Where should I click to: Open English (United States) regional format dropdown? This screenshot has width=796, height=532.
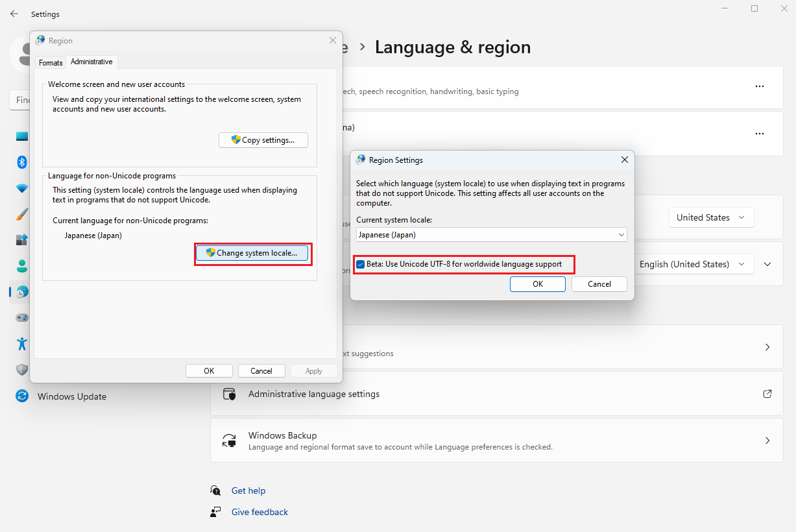click(693, 264)
